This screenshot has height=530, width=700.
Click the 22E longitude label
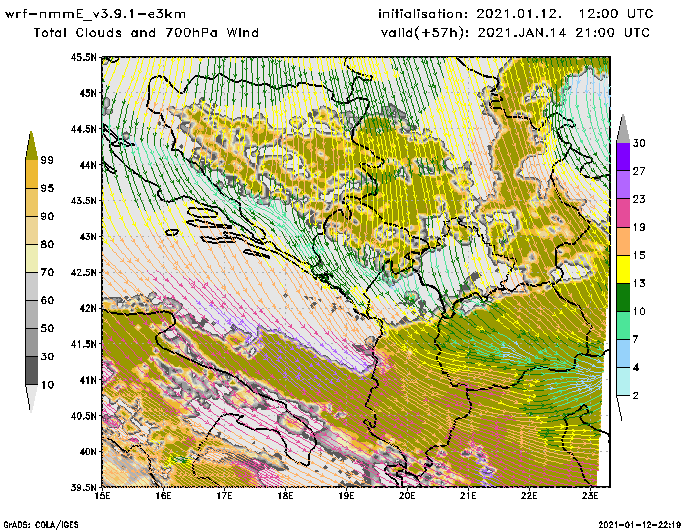click(529, 496)
